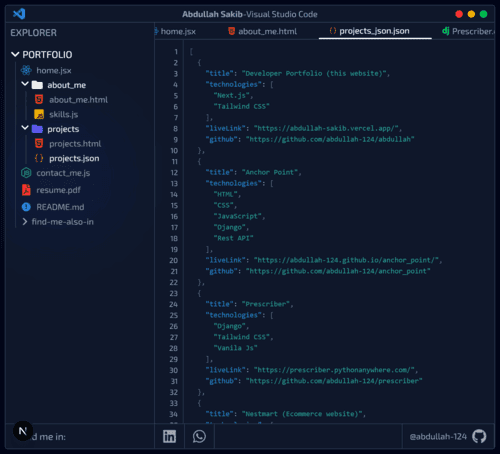Viewport: 500px width, 454px height.
Task: Click the VS Code logo icon
Action: (x=19, y=14)
